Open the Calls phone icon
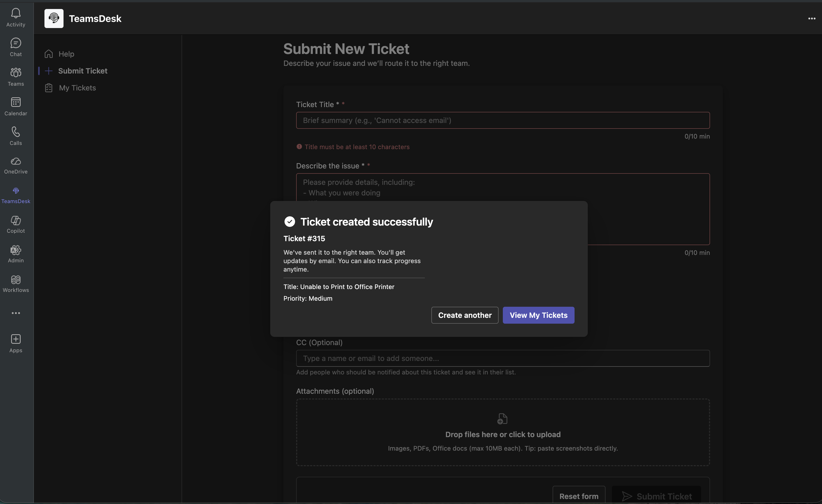The width and height of the screenshot is (822, 504). tap(16, 132)
